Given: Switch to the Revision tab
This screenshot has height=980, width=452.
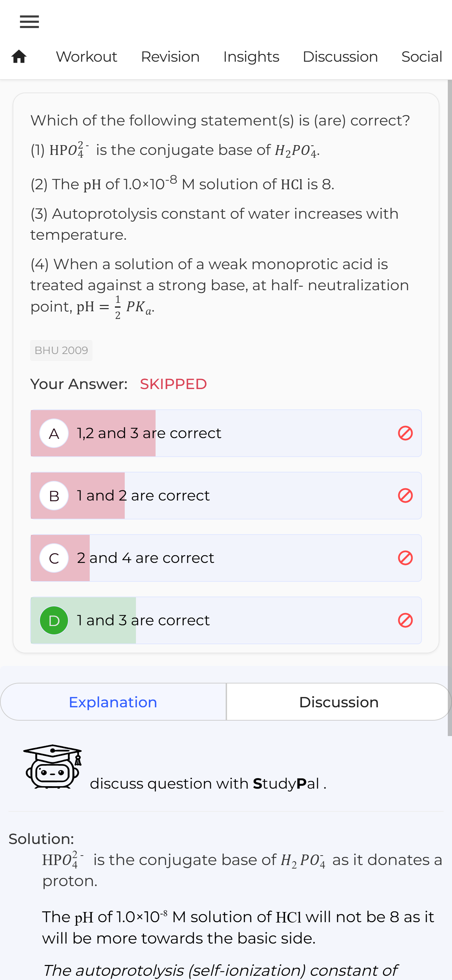Looking at the screenshot, I should click(x=170, y=57).
